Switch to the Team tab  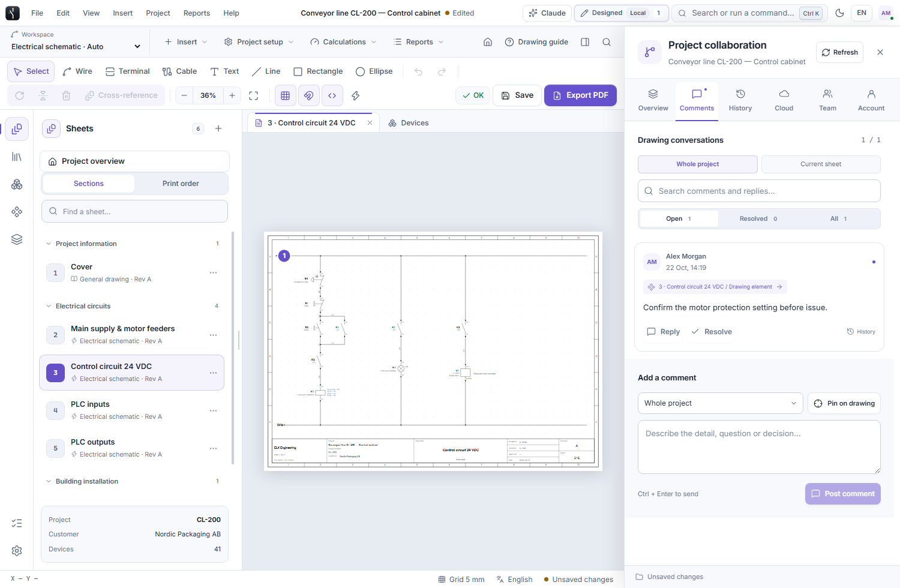click(828, 100)
